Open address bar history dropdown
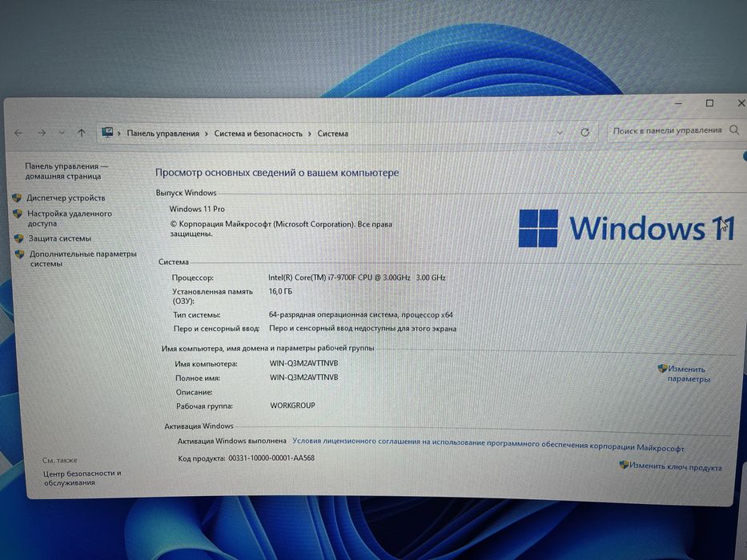 click(x=560, y=133)
